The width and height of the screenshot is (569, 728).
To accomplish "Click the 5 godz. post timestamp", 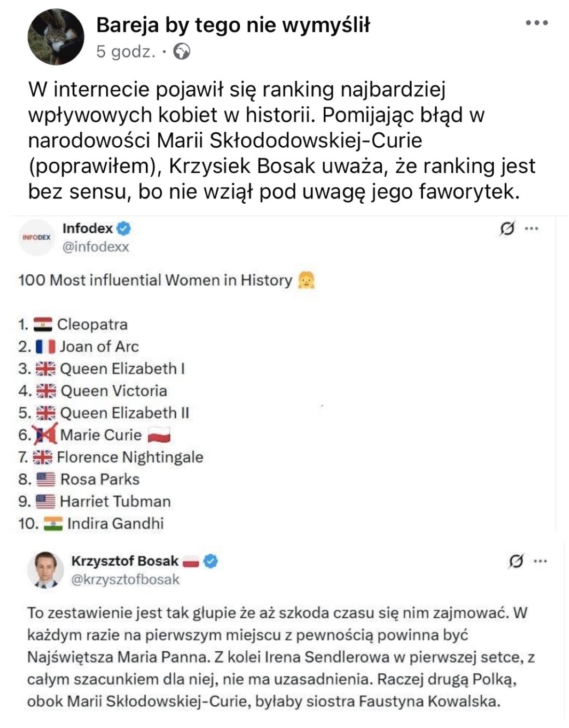I will (x=125, y=51).
